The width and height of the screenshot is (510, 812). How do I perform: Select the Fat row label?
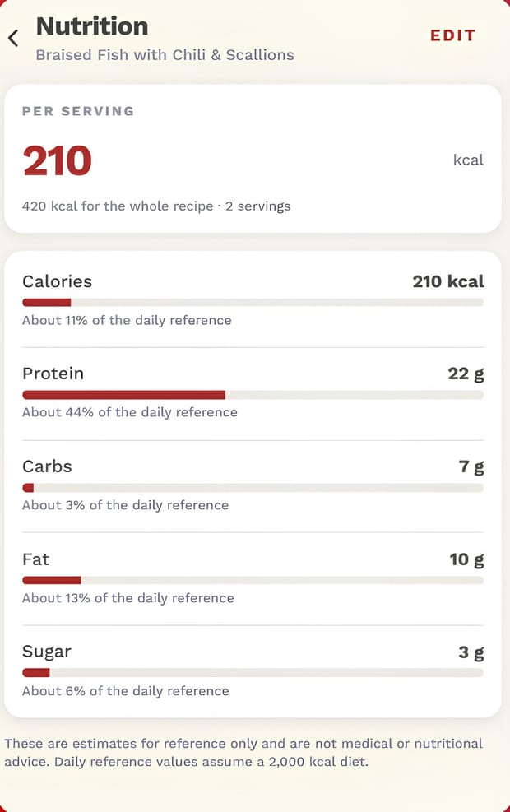35,559
